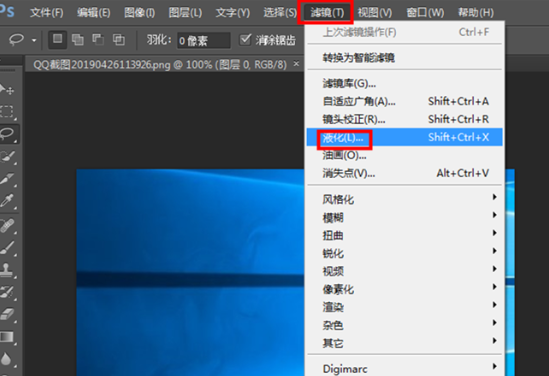Toggle the anti-alias checkbox
This screenshot has height=376, width=549.
click(245, 40)
